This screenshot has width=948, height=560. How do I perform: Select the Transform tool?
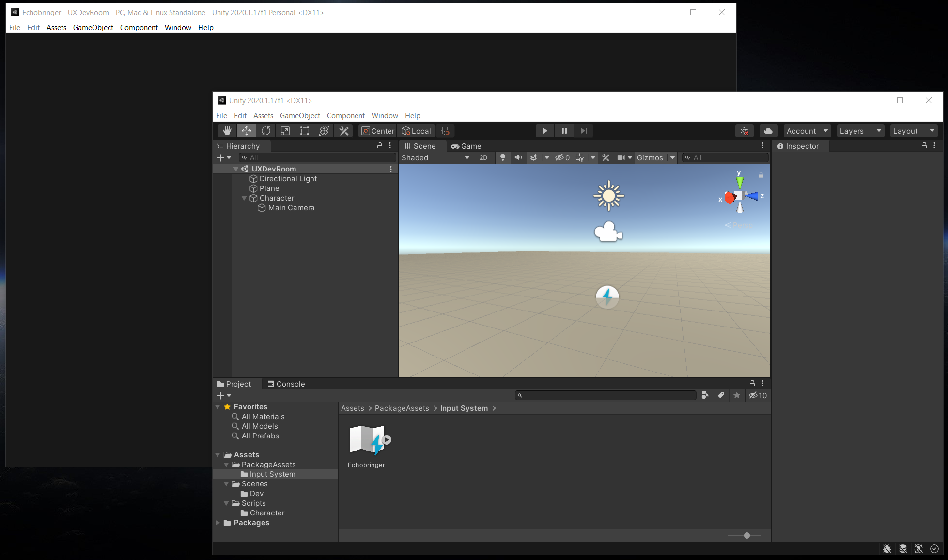(x=324, y=131)
